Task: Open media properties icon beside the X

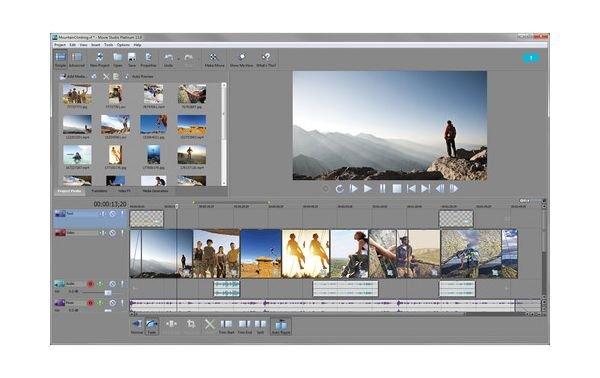Action: click(x=116, y=77)
